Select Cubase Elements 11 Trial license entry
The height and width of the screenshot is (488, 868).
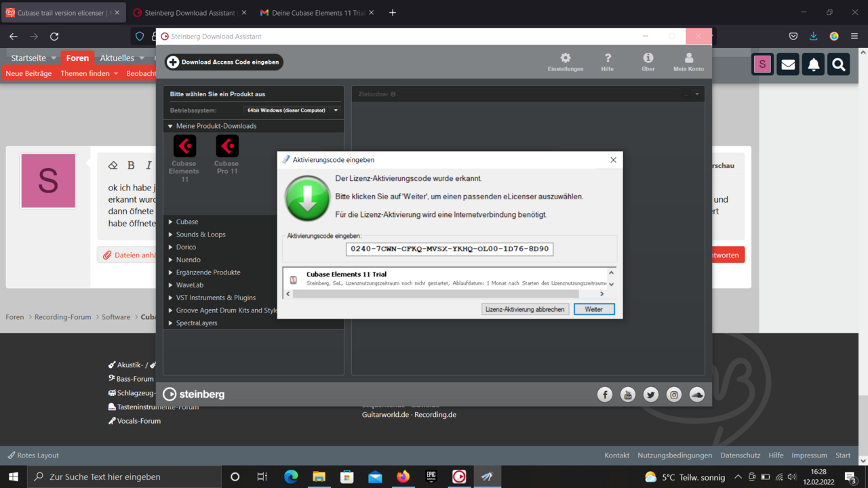pos(445,279)
